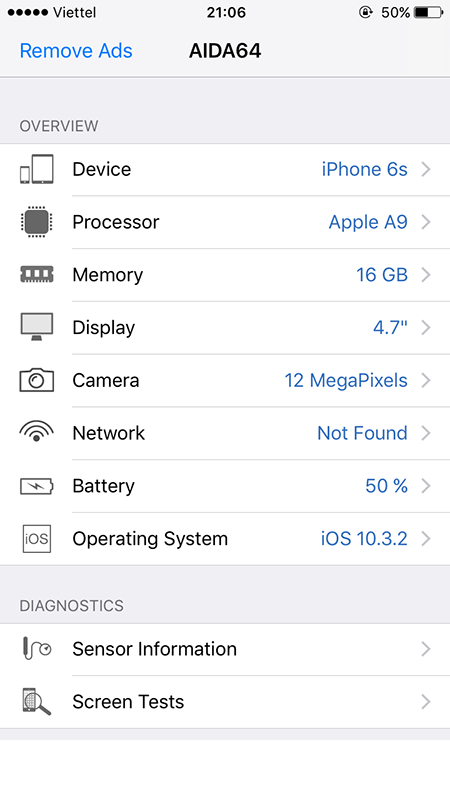Tap the Memory RAM module icon
450x800 pixels.
coord(37,274)
